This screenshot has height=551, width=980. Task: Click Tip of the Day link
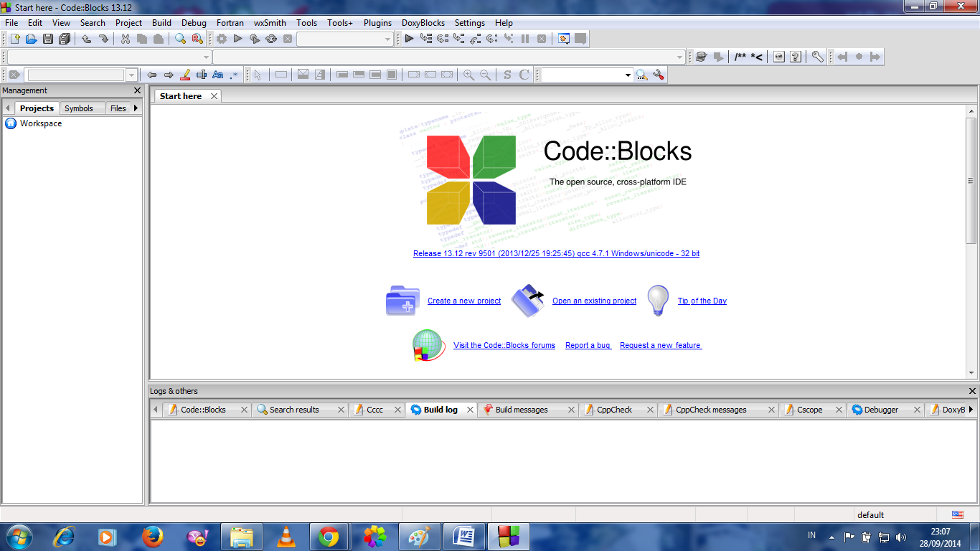point(702,301)
